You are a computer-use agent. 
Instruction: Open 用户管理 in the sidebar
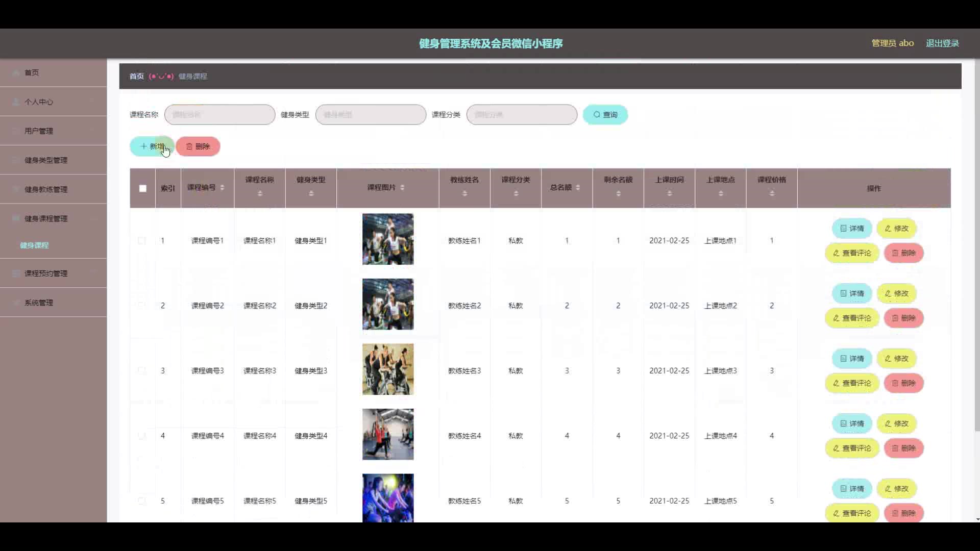[39, 131]
